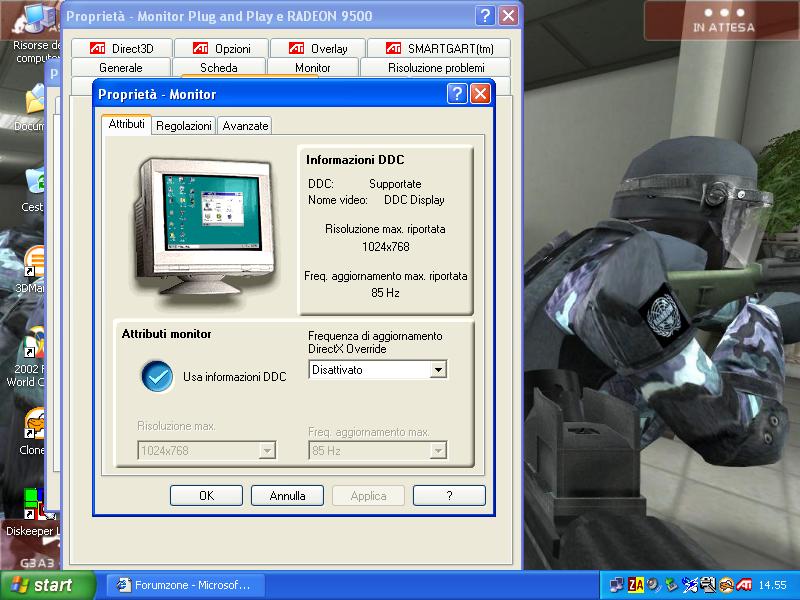Toggle the Usa informazioni DDC checkmark
This screenshot has height=600, width=800.
point(157,377)
